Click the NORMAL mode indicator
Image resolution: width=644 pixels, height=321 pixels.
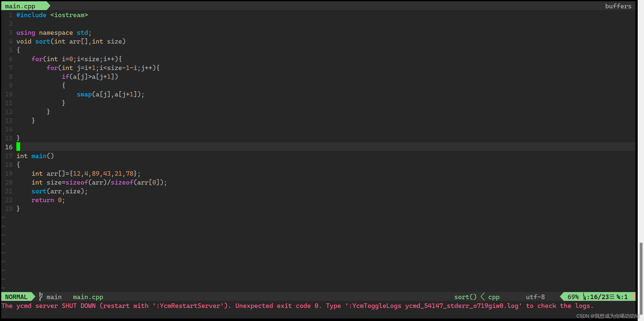[x=16, y=297]
